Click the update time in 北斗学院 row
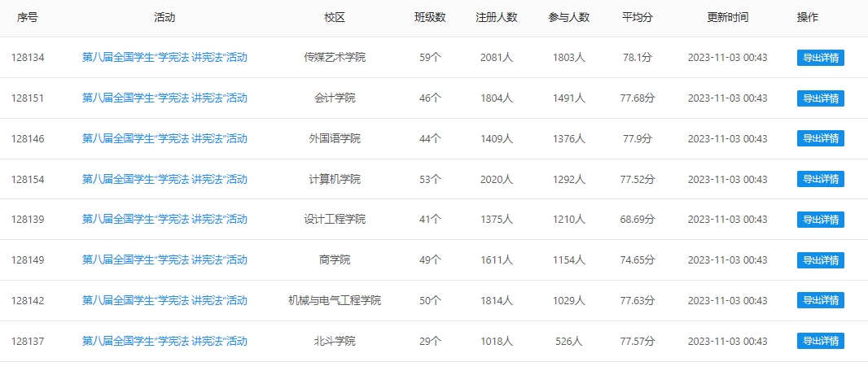This screenshot has height=375, width=868. tap(727, 342)
